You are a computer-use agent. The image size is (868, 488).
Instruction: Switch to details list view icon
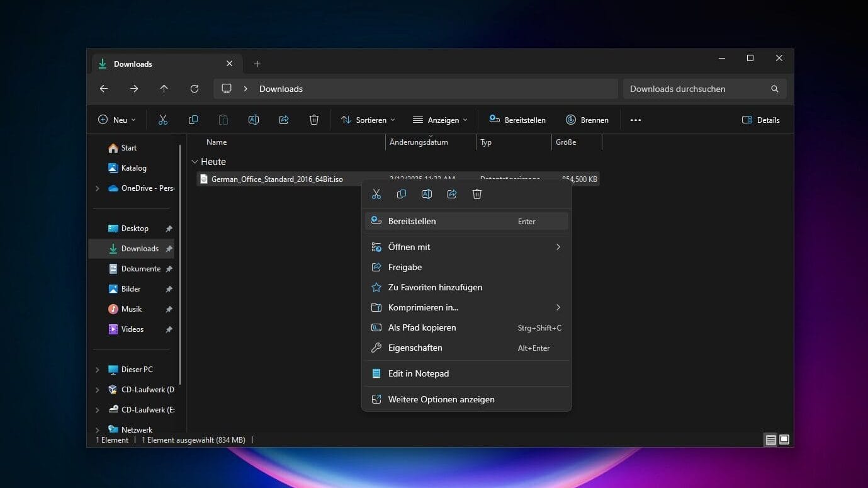point(770,440)
